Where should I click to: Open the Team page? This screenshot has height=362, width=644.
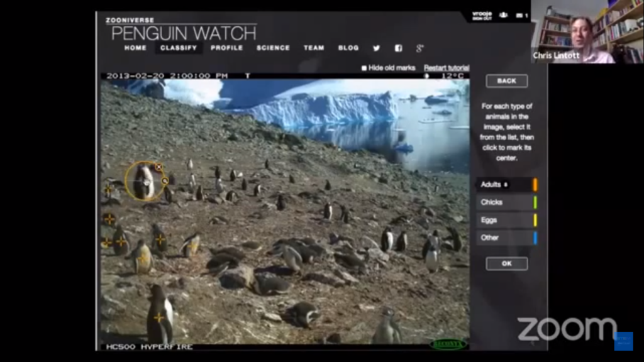tap(314, 48)
